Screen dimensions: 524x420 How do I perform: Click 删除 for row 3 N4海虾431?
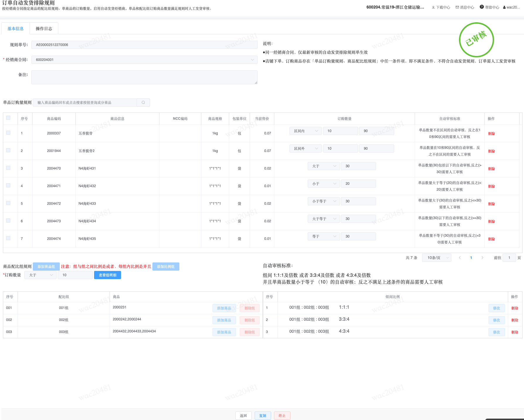[491, 169]
